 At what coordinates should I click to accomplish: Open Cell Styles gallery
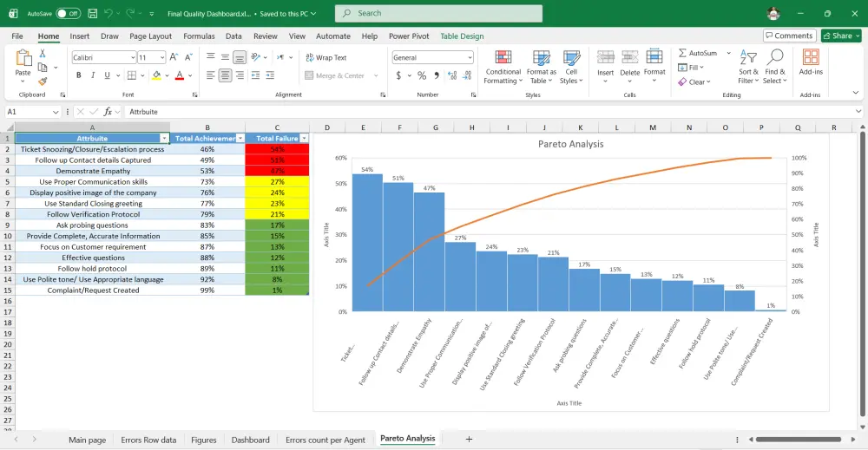pos(571,67)
